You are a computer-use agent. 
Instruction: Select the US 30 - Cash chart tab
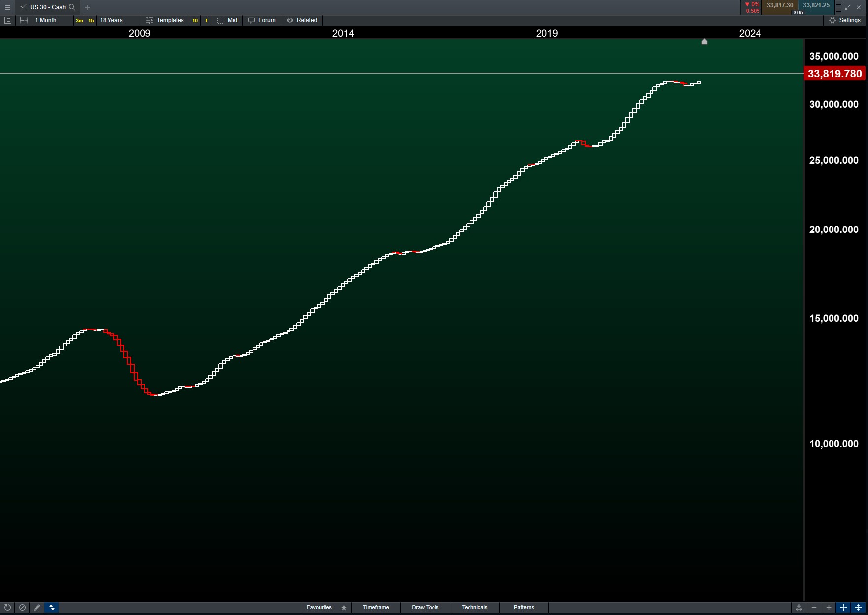[x=47, y=7]
